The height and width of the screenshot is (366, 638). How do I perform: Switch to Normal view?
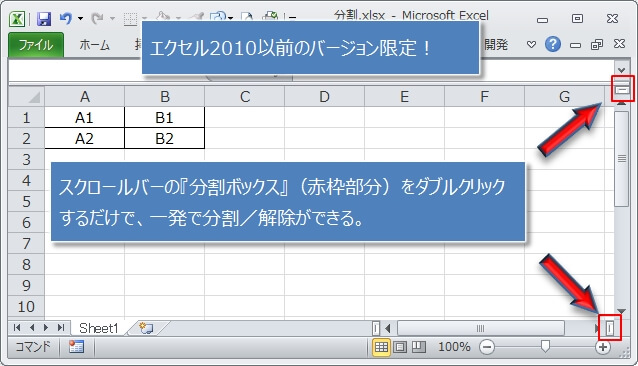[x=381, y=347]
